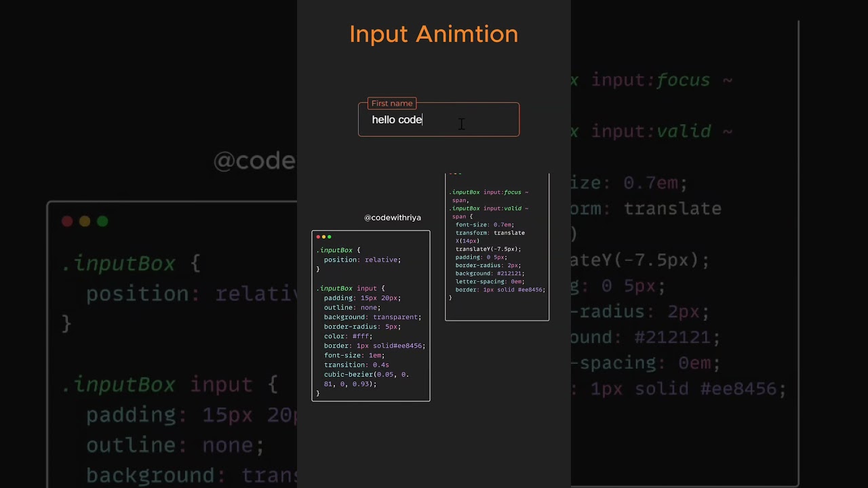Screen dimensions: 868x488
Task: Click the large blurred "@code" text in background
Action: 255,161
